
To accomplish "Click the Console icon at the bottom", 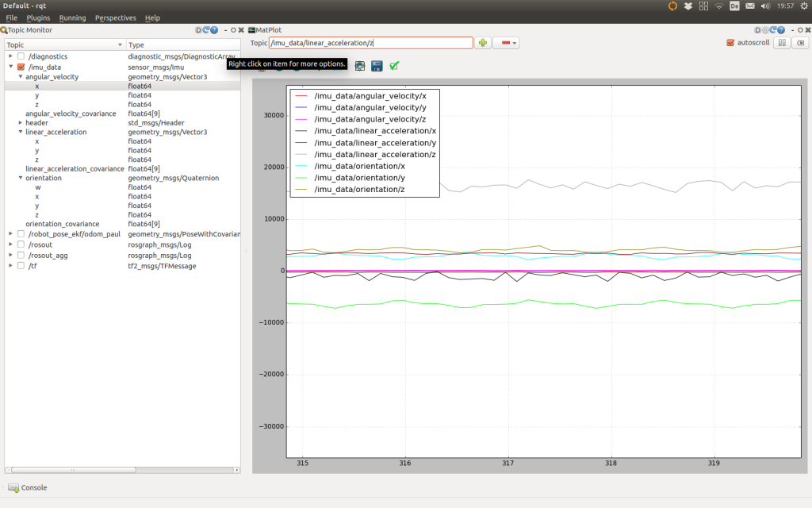I will (13, 488).
